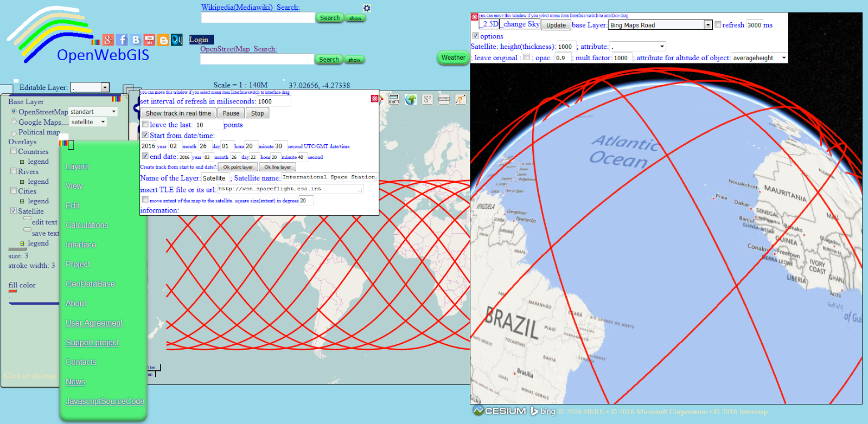Click the refresh interval milliseconds field

click(273, 101)
